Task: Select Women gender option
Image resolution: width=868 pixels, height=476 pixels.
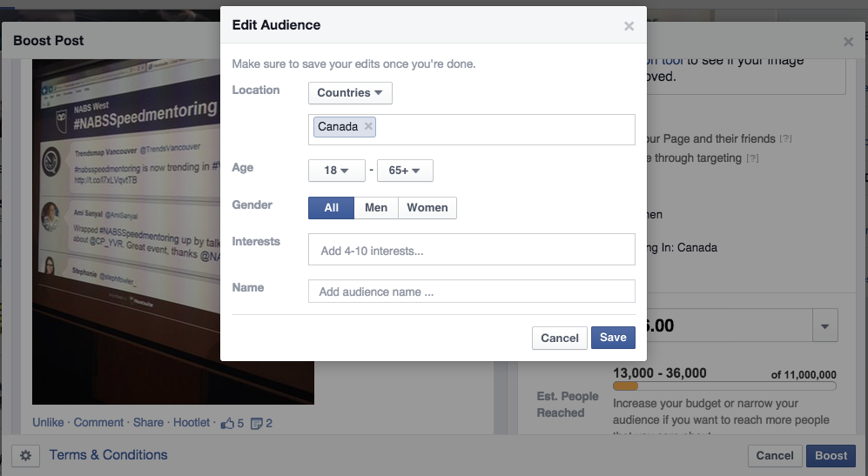Action: click(427, 208)
